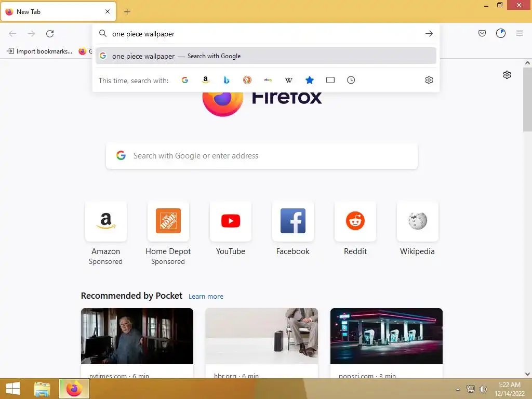Open the YouTube shortcut tile
The image size is (532, 399).
[231, 221]
